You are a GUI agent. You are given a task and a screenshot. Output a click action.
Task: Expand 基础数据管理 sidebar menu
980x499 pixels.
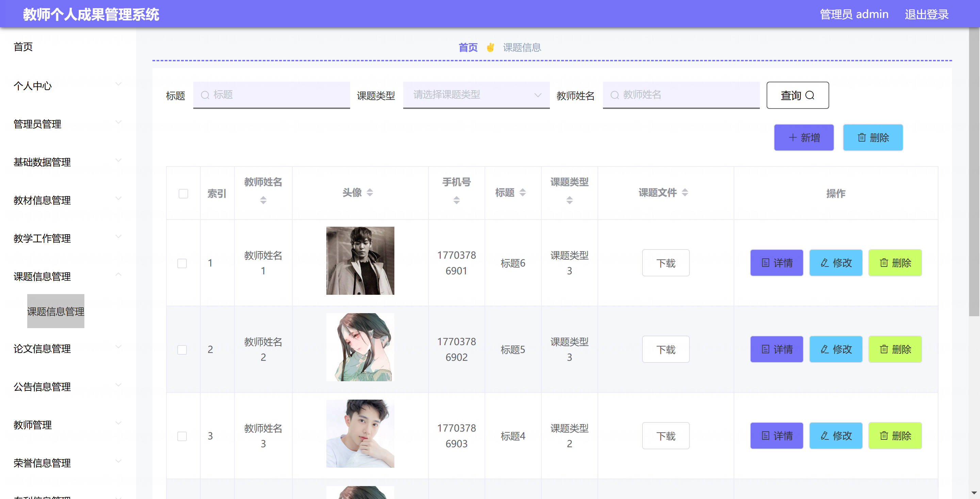[68, 162]
